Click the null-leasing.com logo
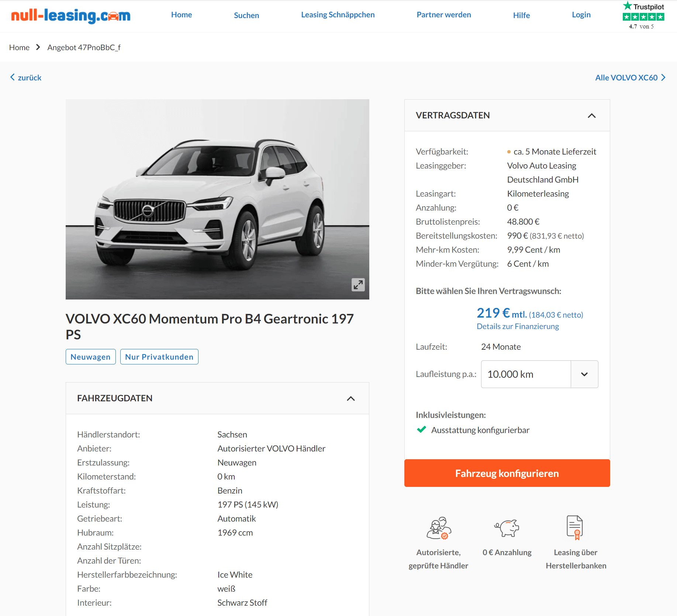 point(71,15)
